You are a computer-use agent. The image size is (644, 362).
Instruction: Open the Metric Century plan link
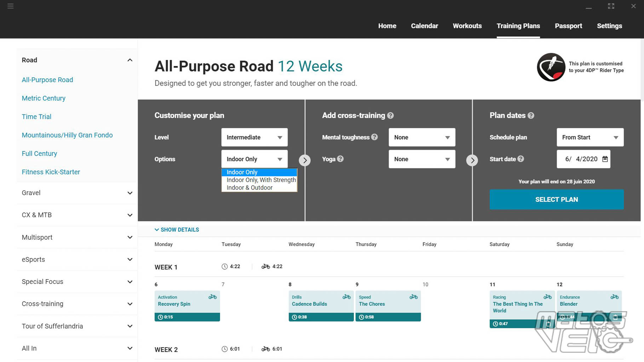point(44,98)
